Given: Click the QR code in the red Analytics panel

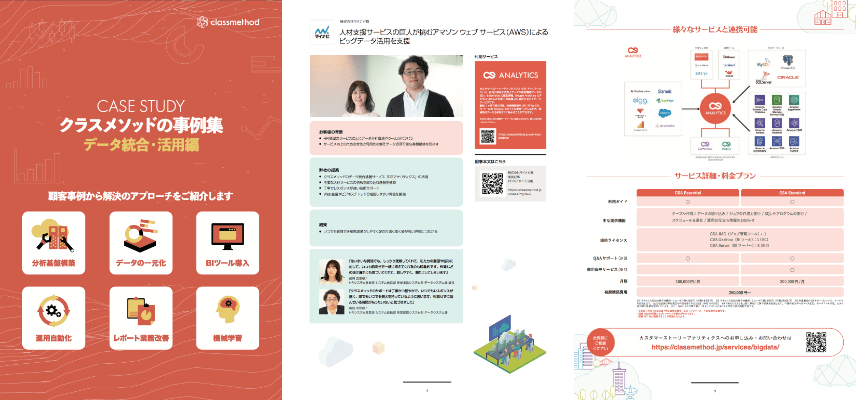Looking at the screenshot, I should coord(487,138).
